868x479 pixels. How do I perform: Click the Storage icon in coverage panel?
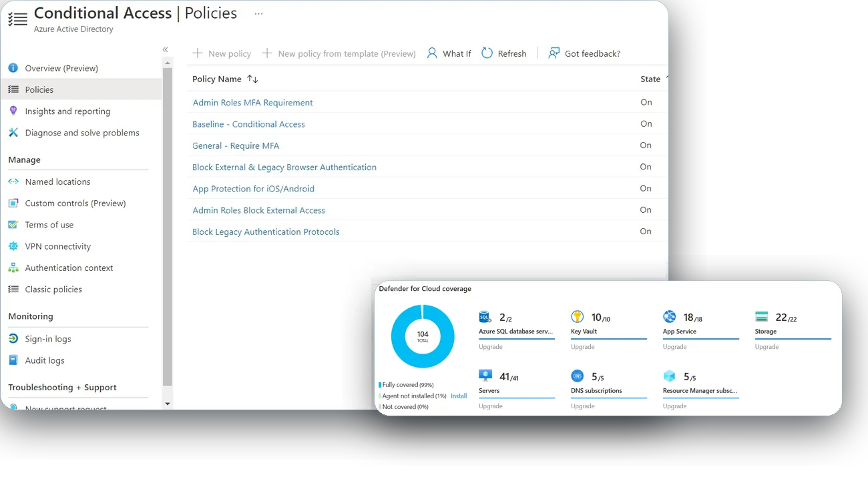762,317
